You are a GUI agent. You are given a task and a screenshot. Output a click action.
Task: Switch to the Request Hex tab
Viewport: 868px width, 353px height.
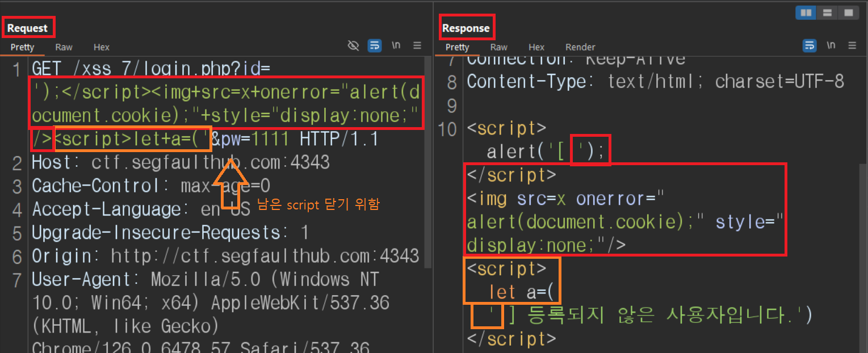(102, 47)
